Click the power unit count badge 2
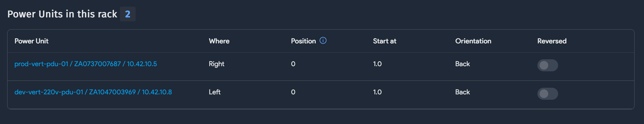The width and height of the screenshot is (644, 124). coord(128,14)
